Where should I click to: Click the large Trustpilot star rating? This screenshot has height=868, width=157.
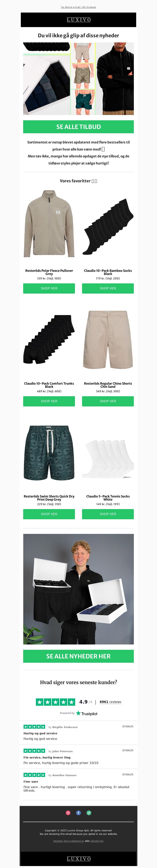pyautogui.click(x=56, y=702)
